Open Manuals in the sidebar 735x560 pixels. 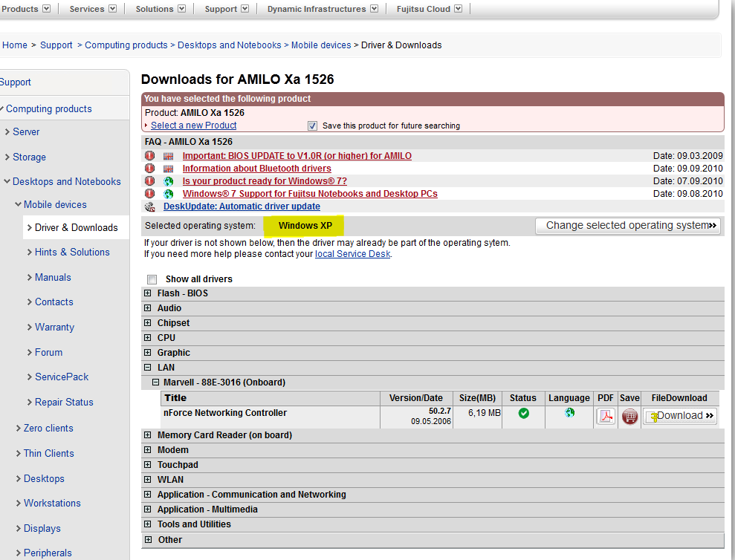(x=53, y=278)
